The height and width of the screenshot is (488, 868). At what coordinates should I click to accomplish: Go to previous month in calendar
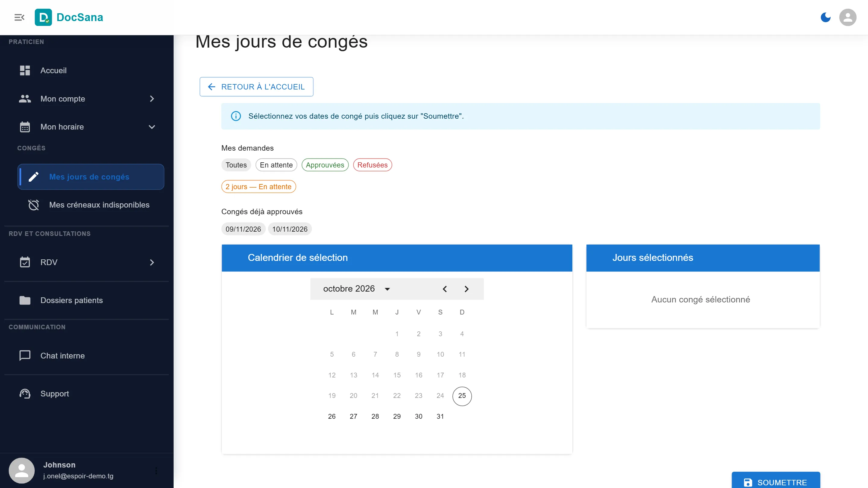(x=445, y=289)
